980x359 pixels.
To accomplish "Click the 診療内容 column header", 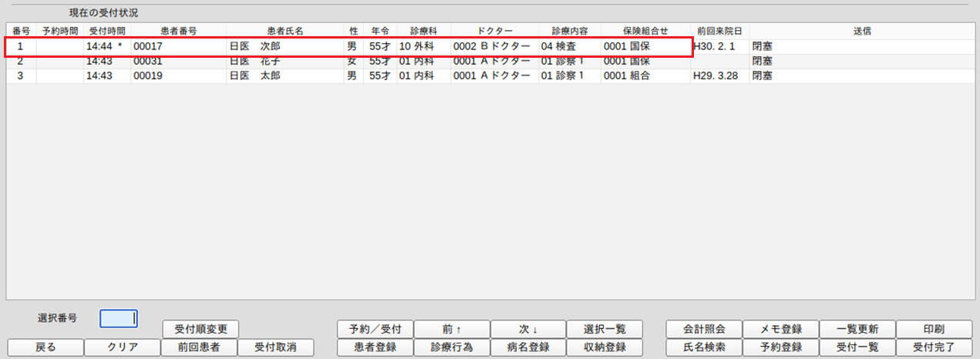I will pos(570,31).
